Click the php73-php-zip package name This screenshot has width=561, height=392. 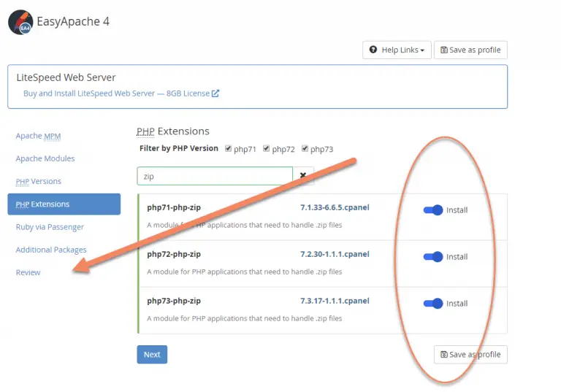174,301
